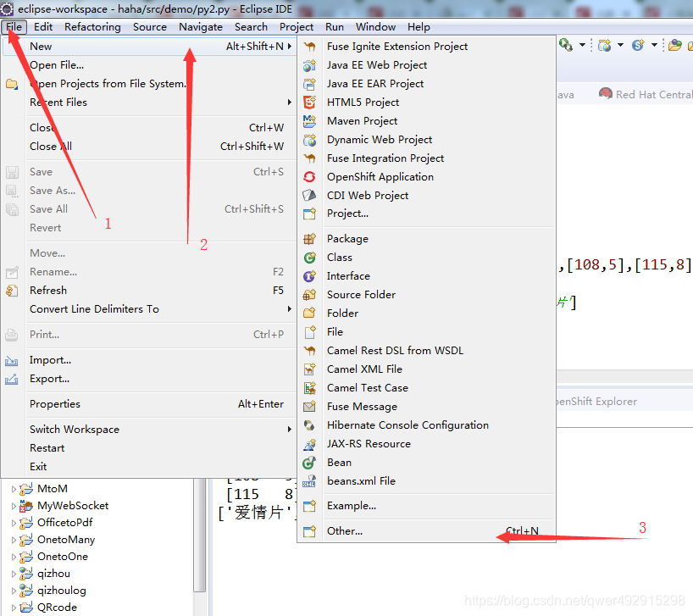Expand the Recent Files submenu arrow
Viewport: 693px width, 616px height.
(290, 102)
